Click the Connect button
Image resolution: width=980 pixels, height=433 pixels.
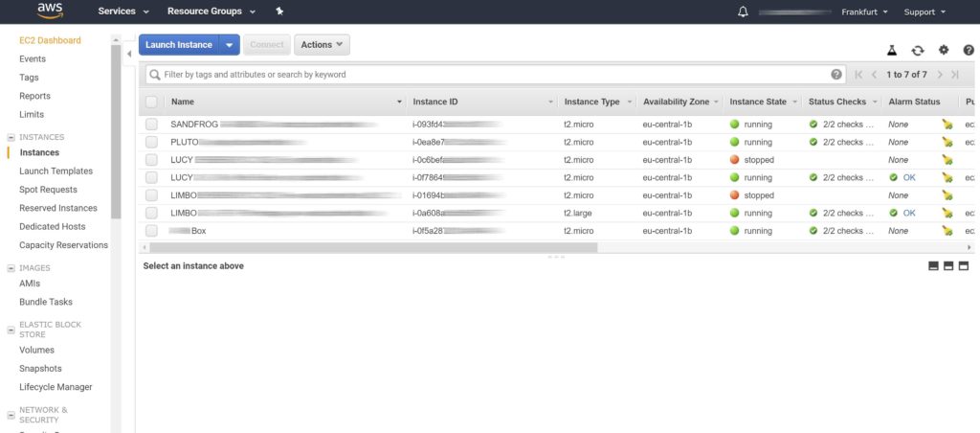pyautogui.click(x=267, y=45)
